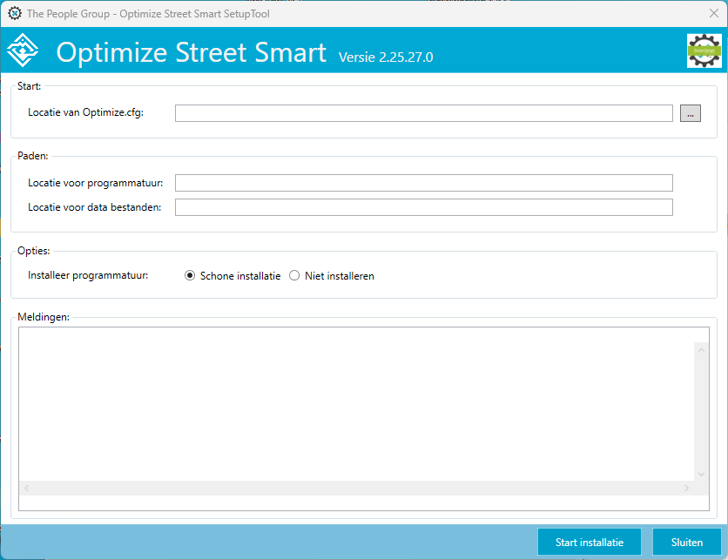Click the right arrow of Meldingen horizontal scrollbar
Viewport: 728px width, 560px height.
point(686,488)
